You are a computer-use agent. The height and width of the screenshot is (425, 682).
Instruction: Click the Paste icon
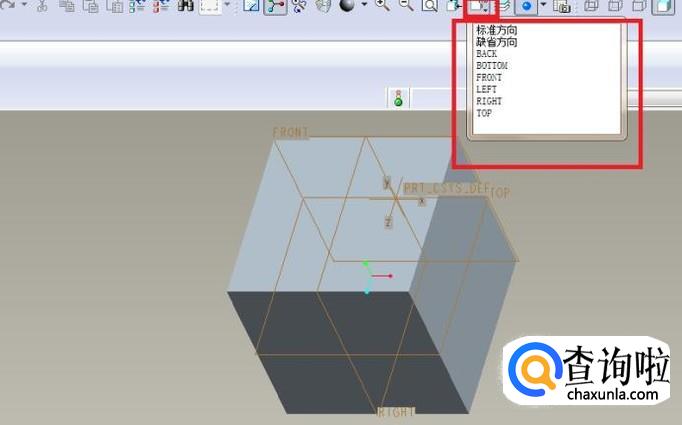click(90, 5)
